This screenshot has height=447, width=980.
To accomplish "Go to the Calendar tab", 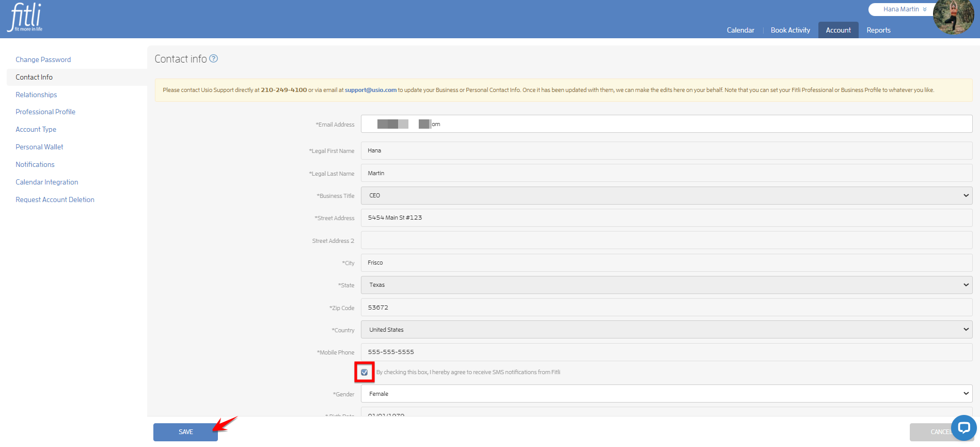I will [740, 30].
